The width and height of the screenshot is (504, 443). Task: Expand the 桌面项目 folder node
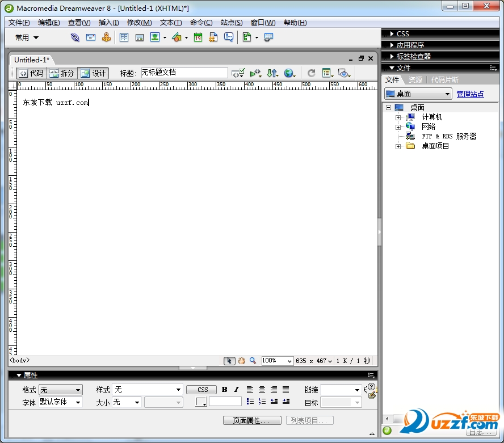pyautogui.click(x=398, y=146)
